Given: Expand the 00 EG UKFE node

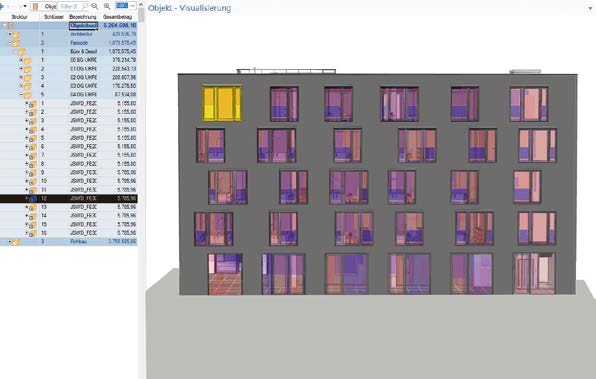Looking at the screenshot, I should 21,60.
